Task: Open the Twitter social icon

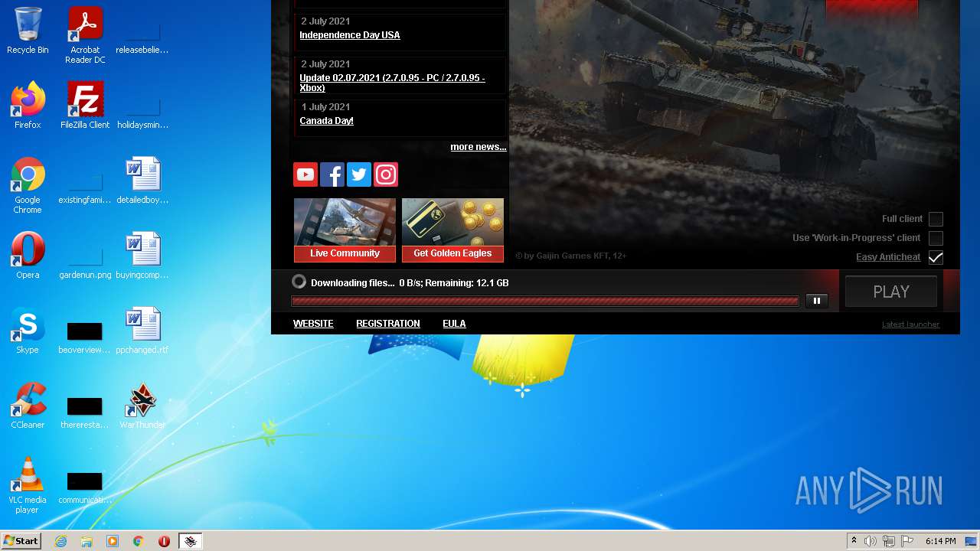Action: point(359,174)
